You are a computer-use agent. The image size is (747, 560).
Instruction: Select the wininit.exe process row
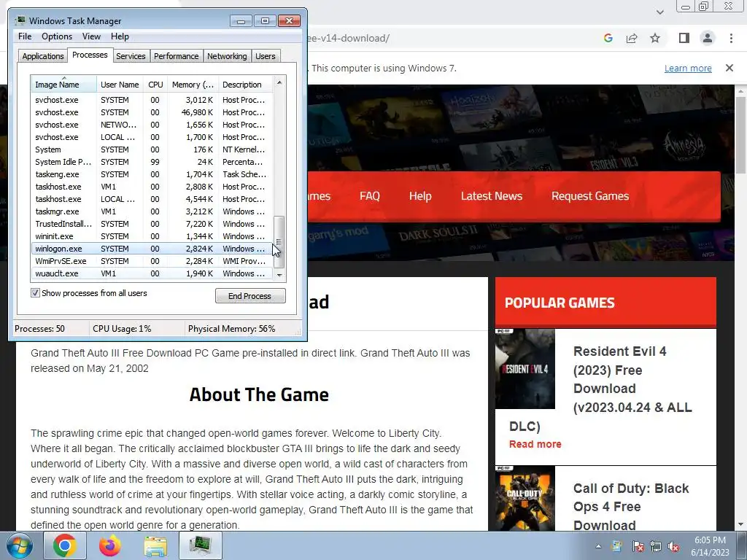(152, 236)
